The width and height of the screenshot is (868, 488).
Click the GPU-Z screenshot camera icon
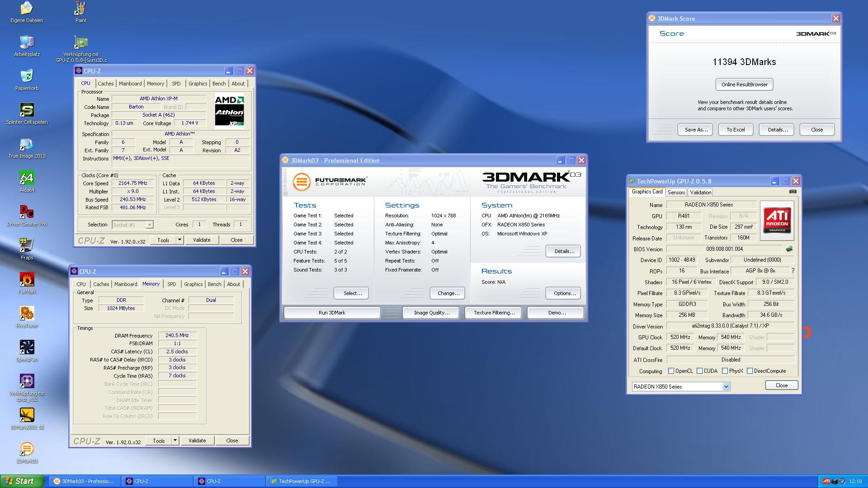point(793,192)
